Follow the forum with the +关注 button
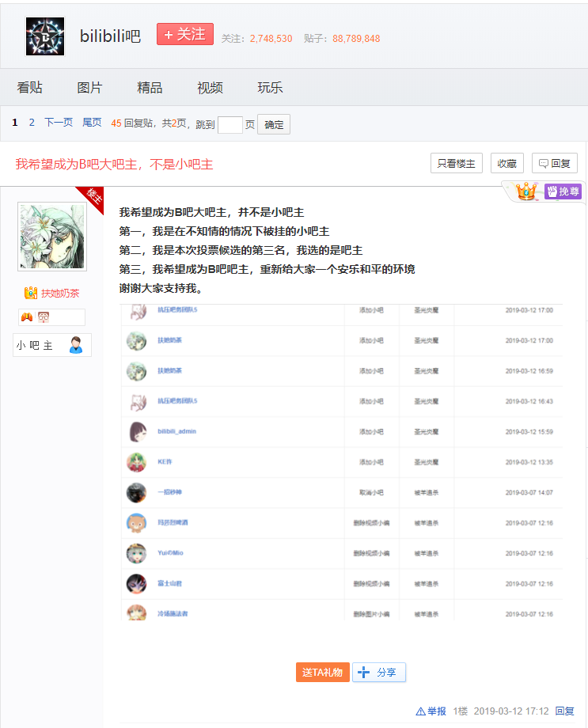 185,34
